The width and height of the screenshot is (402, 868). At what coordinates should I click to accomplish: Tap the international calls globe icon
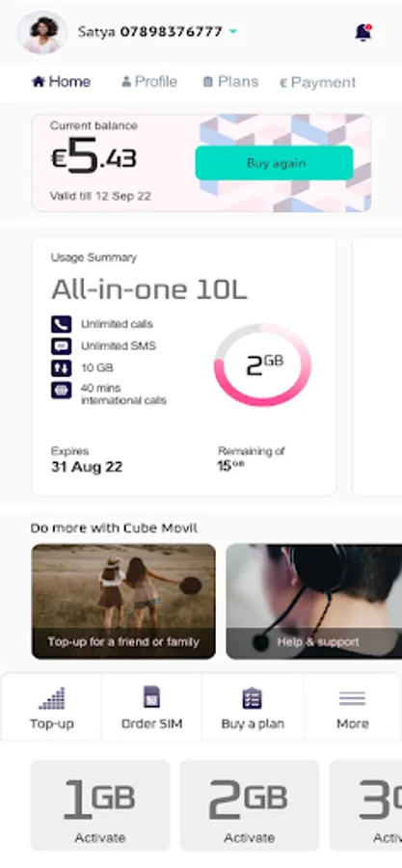62,391
